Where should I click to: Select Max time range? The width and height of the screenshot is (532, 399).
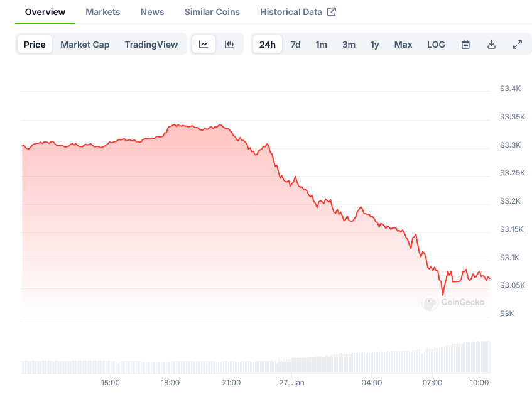(x=403, y=45)
